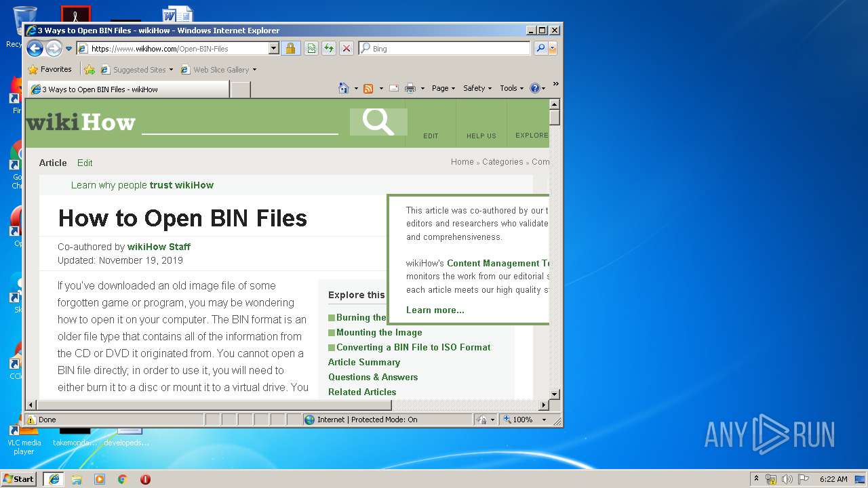Screen dimensions: 868x488
Task: Open the Windows Start menu
Action: pos(18,479)
